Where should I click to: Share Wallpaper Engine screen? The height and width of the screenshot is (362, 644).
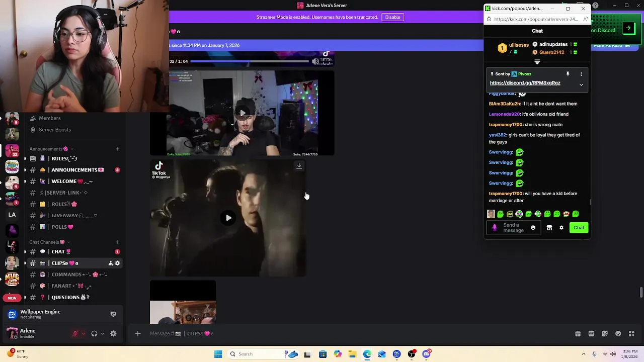point(113,314)
